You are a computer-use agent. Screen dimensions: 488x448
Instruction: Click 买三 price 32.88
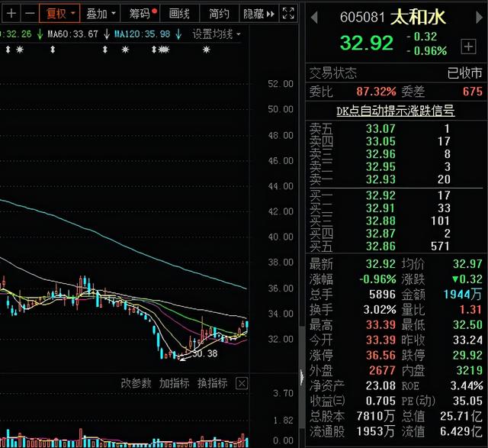point(380,221)
